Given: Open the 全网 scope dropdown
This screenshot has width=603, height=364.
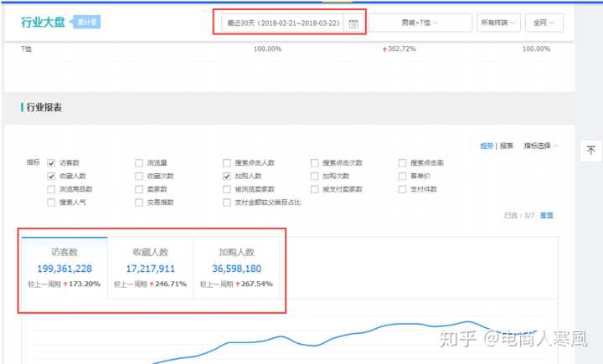Looking at the screenshot, I should coord(544,23).
